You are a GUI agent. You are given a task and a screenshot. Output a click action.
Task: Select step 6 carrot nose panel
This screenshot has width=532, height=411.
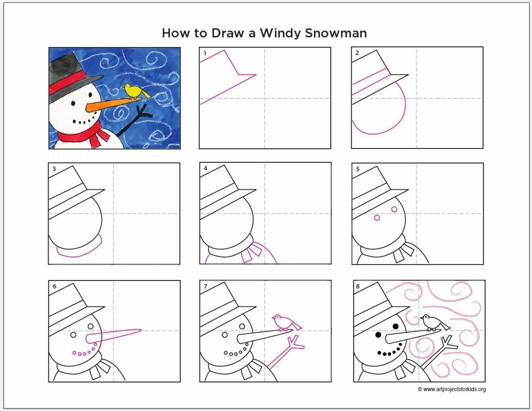114,331
